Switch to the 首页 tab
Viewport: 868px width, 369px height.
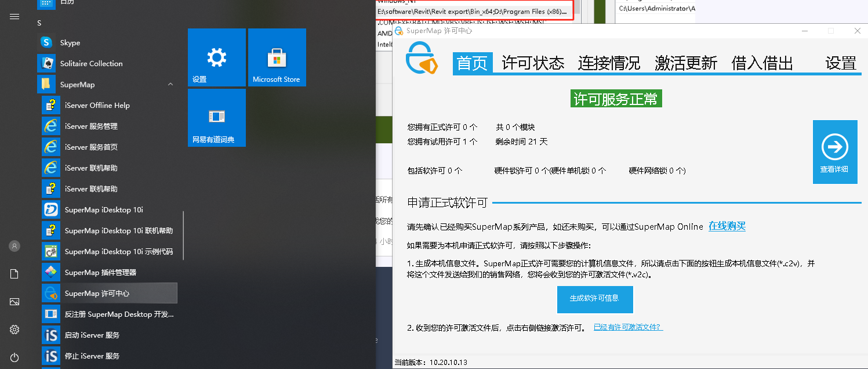pyautogui.click(x=473, y=63)
